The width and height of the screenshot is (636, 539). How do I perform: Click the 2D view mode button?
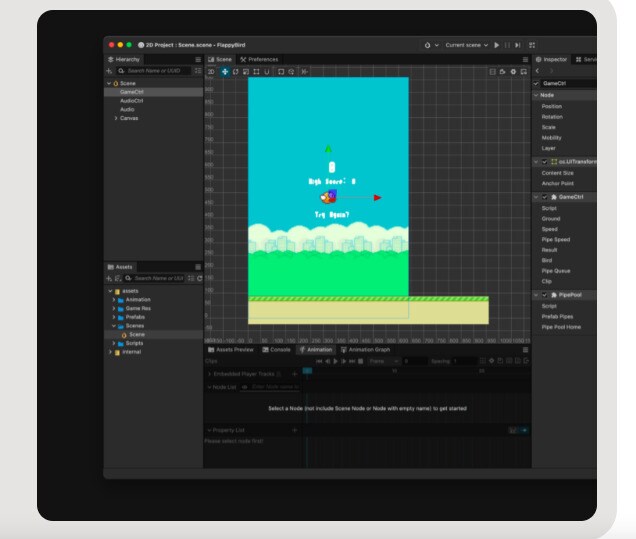point(210,71)
